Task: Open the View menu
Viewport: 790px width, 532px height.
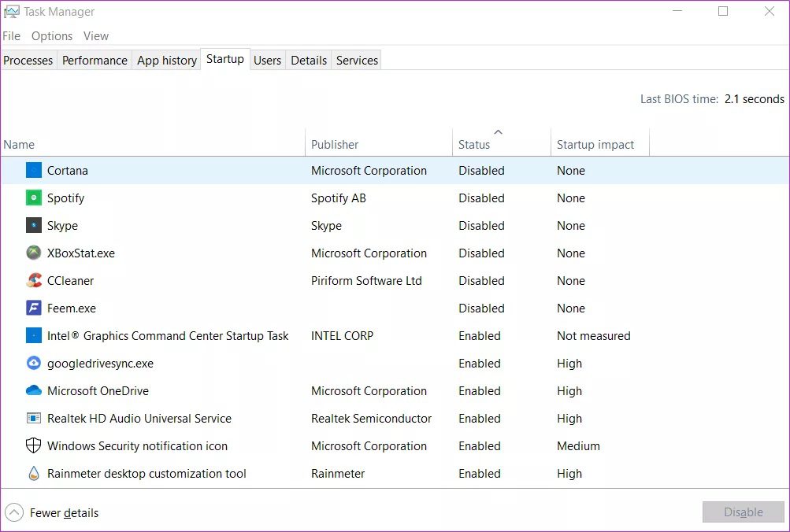Action: (96, 36)
